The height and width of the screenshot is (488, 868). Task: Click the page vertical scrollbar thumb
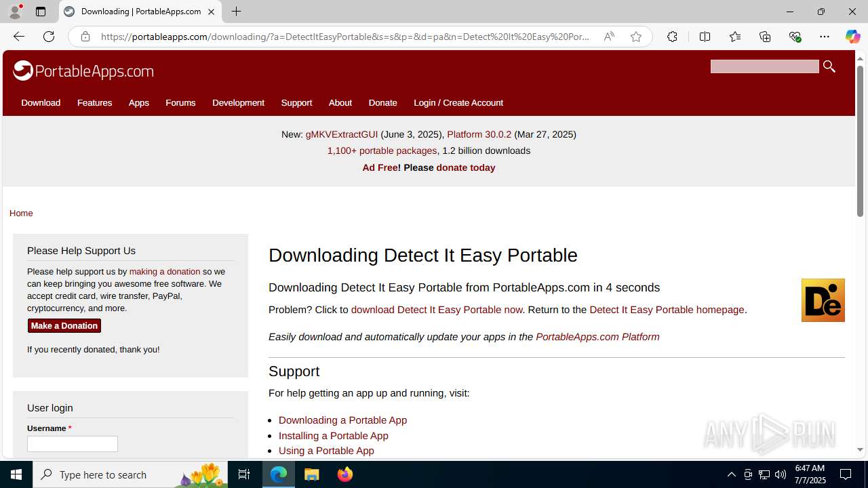tap(860, 142)
